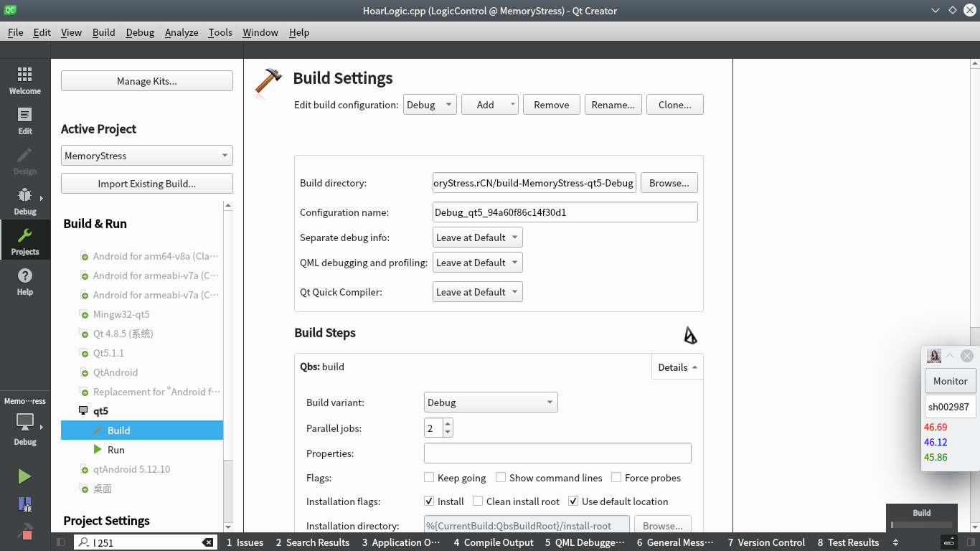Toggle the left sidebar visibility
980x551 pixels.
pos(61,542)
